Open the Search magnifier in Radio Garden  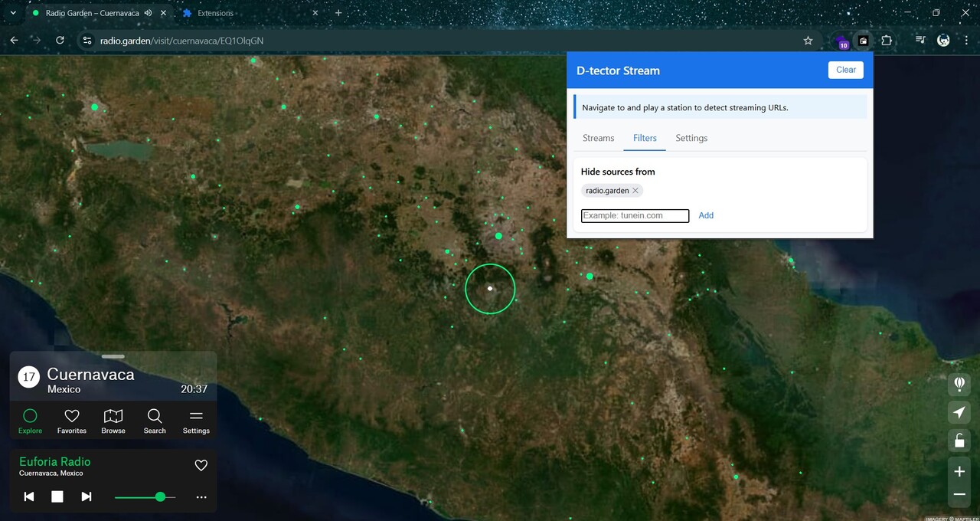coord(155,421)
